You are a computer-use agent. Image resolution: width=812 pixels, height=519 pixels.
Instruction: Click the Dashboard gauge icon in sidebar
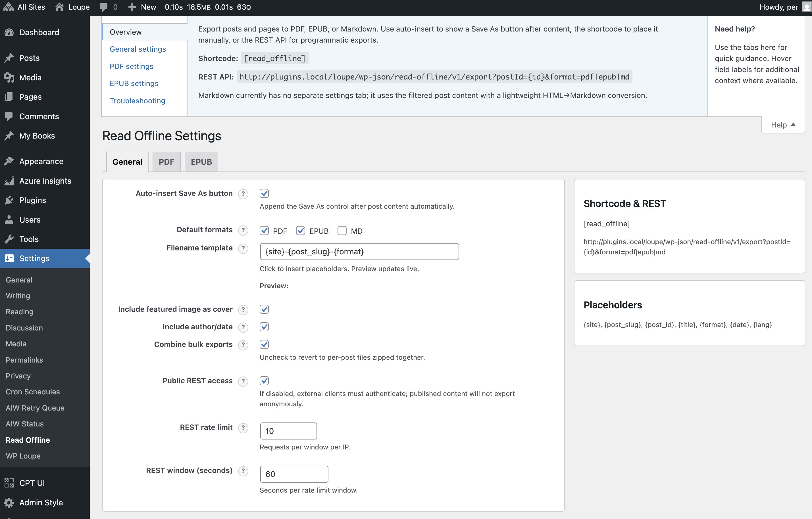pyautogui.click(x=9, y=32)
